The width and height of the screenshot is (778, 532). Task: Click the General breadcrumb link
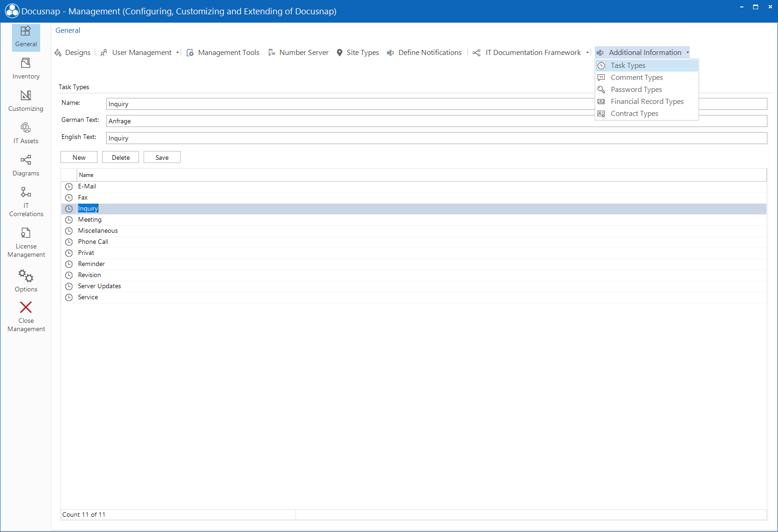68,30
